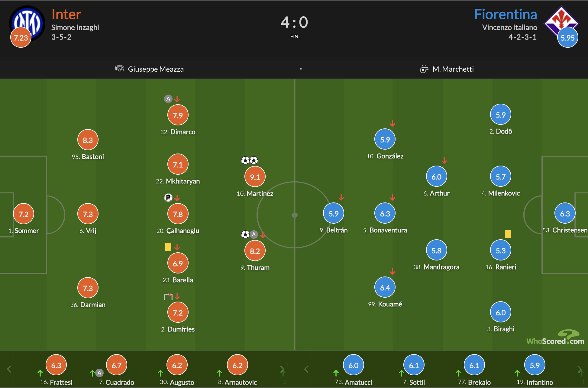
Task: Click the Fiorentina club crest logo
Action: [x=561, y=22]
